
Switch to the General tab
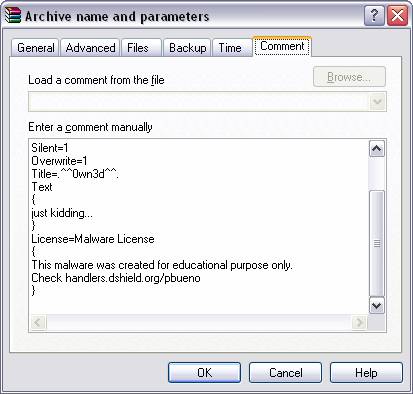(x=35, y=48)
